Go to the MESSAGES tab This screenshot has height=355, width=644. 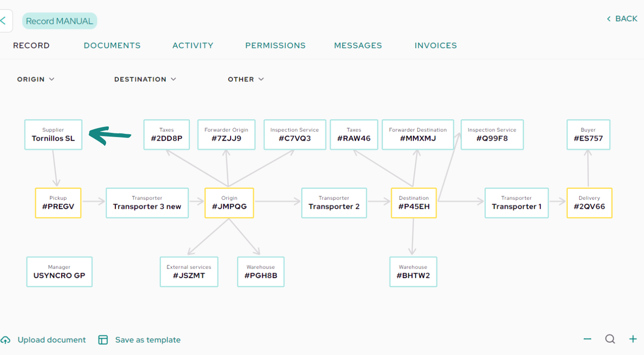tap(358, 46)
